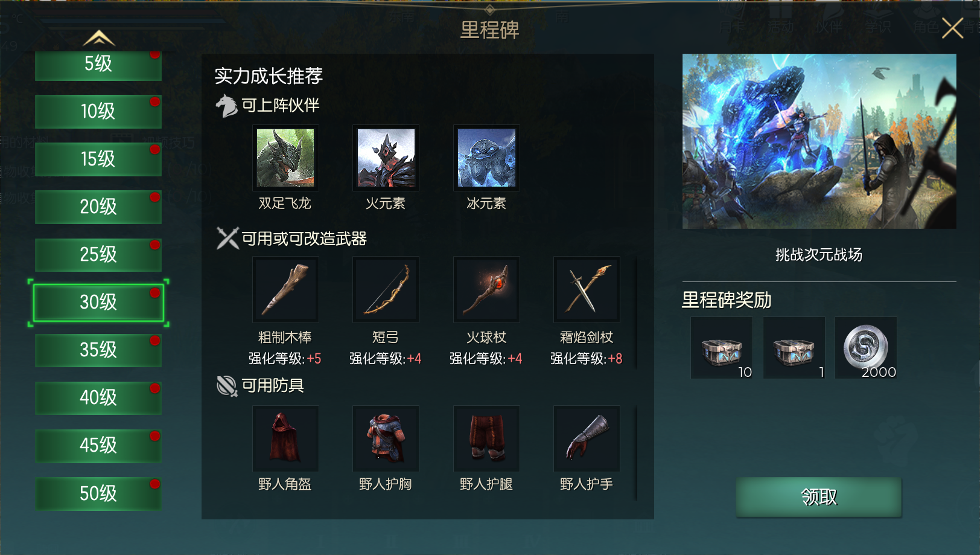Inspect the 野人角盔 helmet icon

(285, 438)
